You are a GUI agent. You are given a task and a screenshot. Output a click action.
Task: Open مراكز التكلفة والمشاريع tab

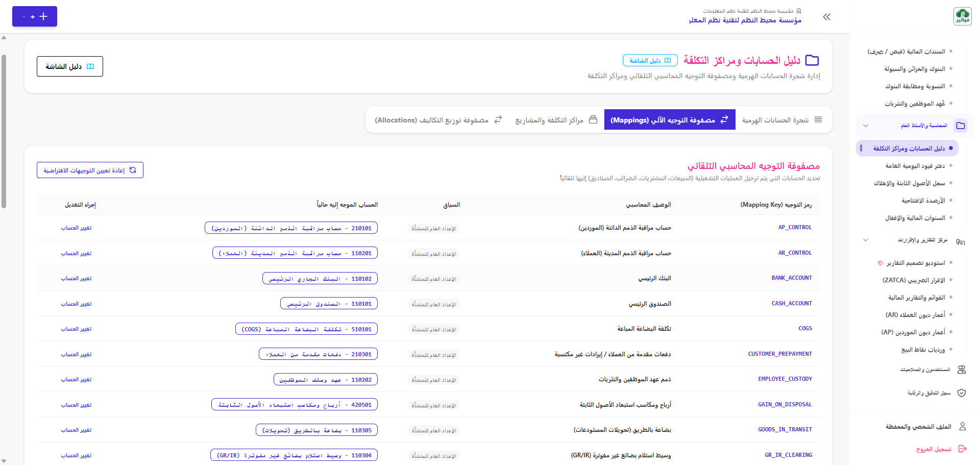(x=556, y=119)
